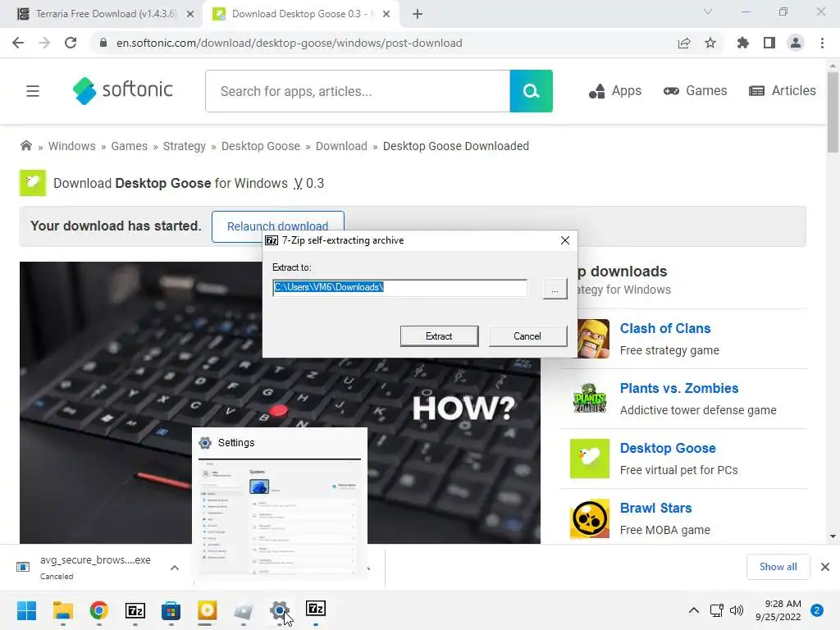Click the Settings gear taskbar icon
The width and height of the screenshot is (840, 630).
pyautogui.click(x=279, y=610)
